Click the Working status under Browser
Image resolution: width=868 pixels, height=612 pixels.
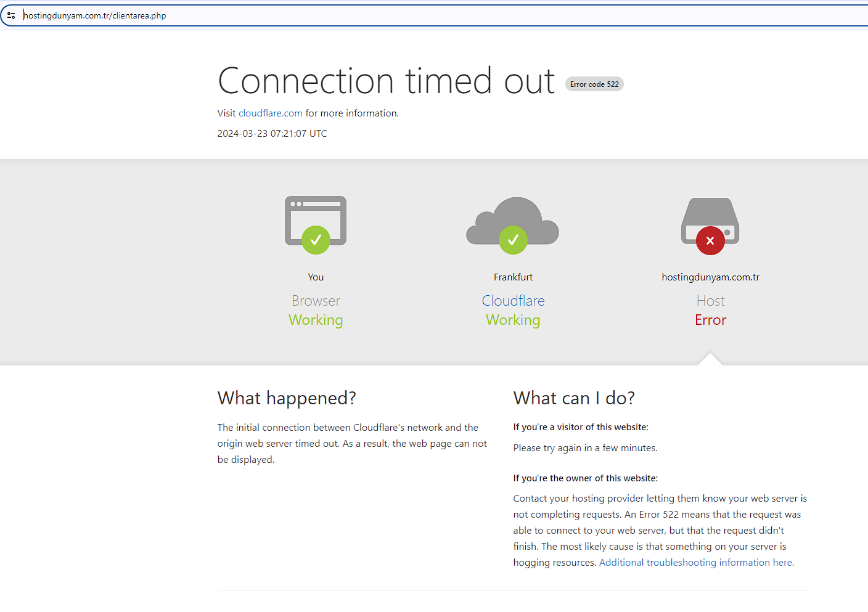(316, 320)
